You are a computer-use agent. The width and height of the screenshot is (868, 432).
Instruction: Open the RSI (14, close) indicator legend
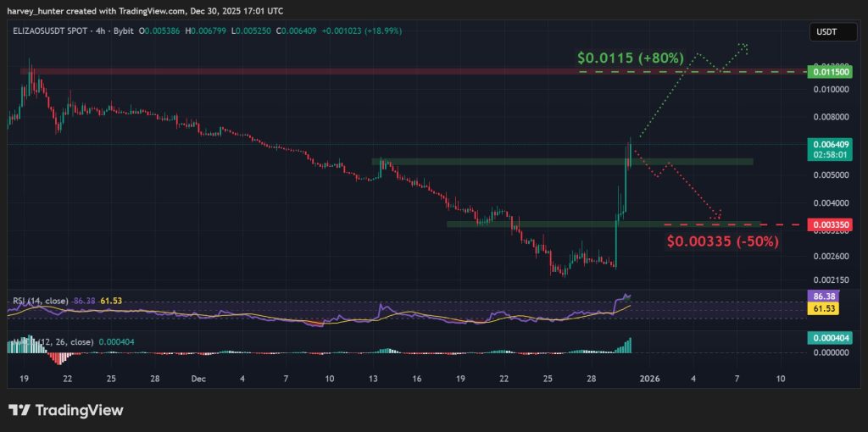coord(40,301)
